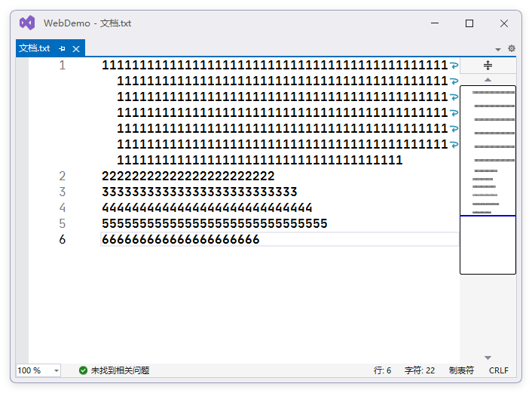Pin the 文档.txt tab
The width and height of the screenshot is (532, 393).
[62, 48]
